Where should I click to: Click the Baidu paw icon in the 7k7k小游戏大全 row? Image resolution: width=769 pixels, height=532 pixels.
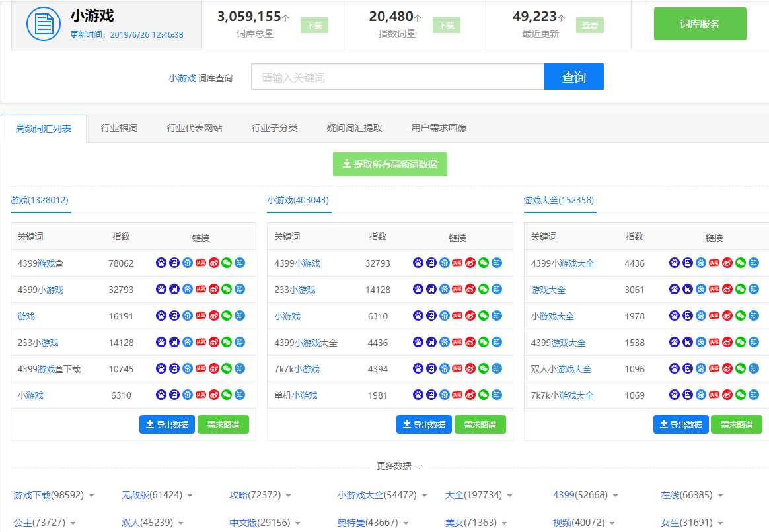[675, 395]
